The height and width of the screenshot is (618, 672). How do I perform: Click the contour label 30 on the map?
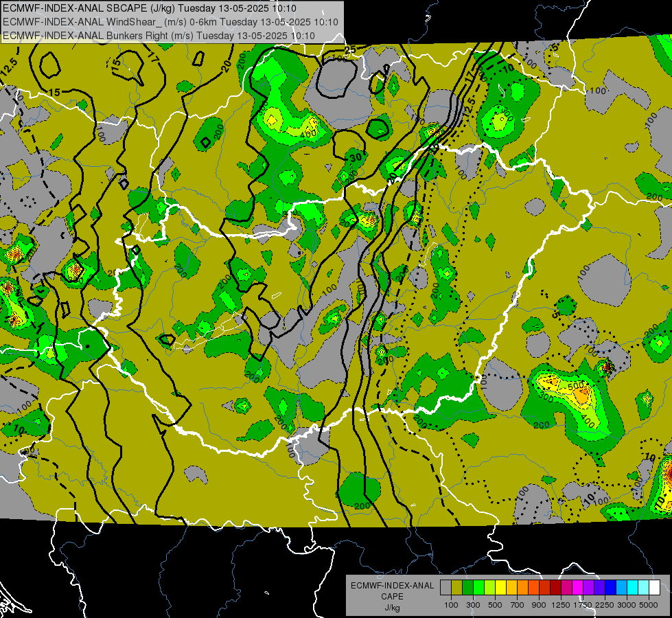click(x=356, y=157)
